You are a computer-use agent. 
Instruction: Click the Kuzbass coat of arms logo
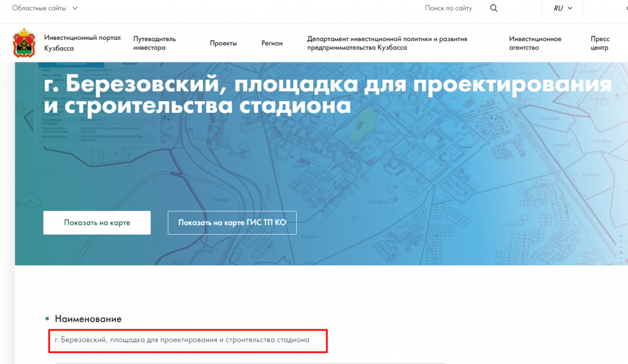click(x=24, y=43)
